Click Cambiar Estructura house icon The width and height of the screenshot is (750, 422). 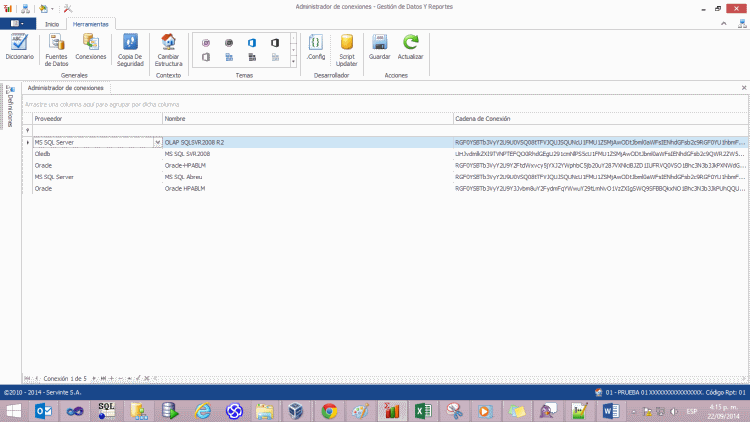[x=168, y=47]
